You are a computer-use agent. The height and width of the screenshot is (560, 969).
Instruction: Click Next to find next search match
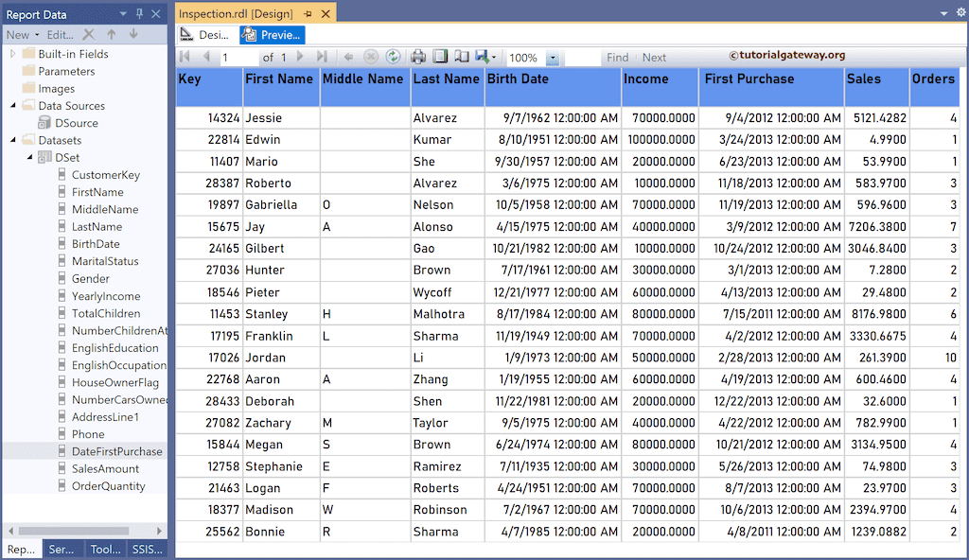coord(654,57)
